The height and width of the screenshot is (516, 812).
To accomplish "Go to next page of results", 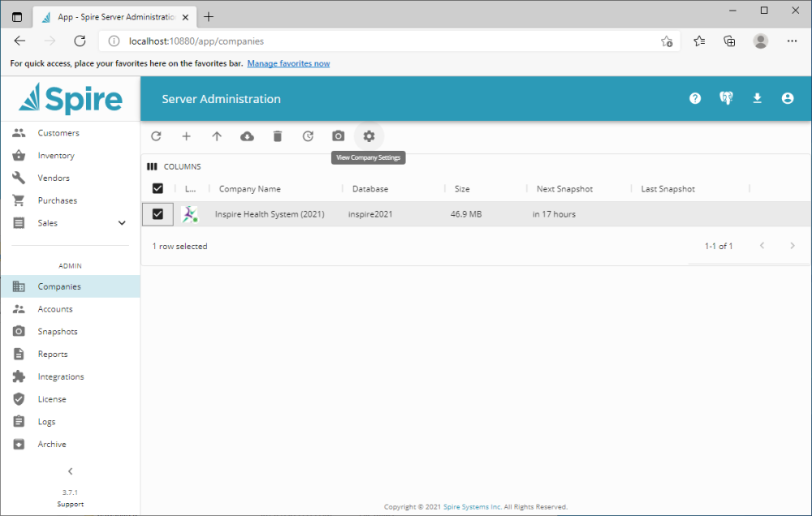I will tap(793, 246).
